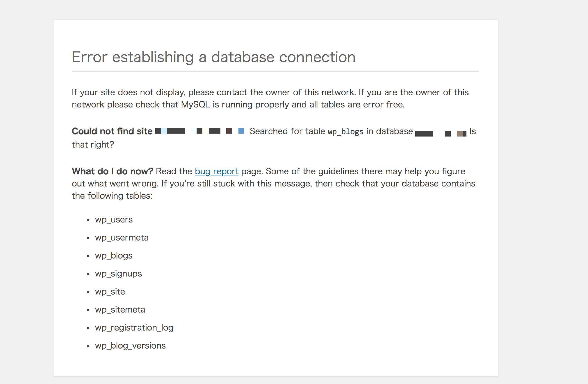The width and height of the screenshot is (588, 384).
Task: Click the wp_usermeta list item
Action: [122, 238]
